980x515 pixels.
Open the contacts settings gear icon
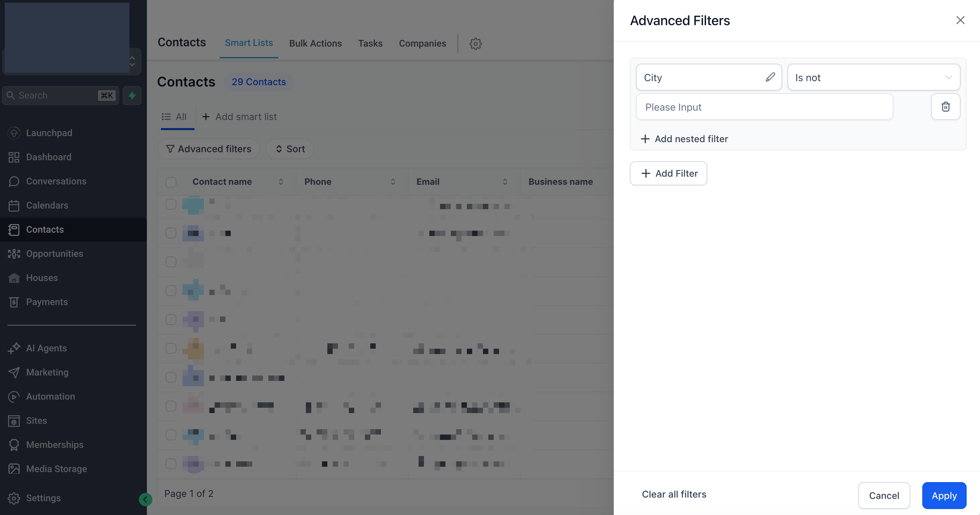tap(476, 43)
